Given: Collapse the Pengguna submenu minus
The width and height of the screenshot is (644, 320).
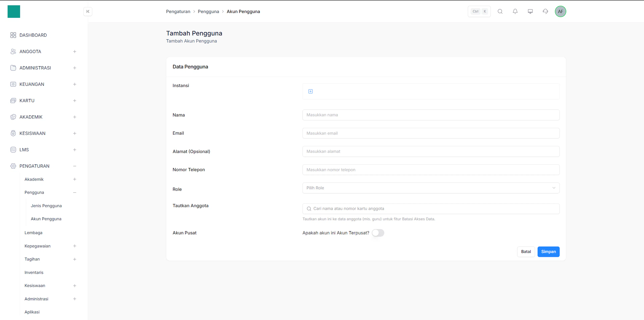Looking at the screenshot, I should click(74, 193).
